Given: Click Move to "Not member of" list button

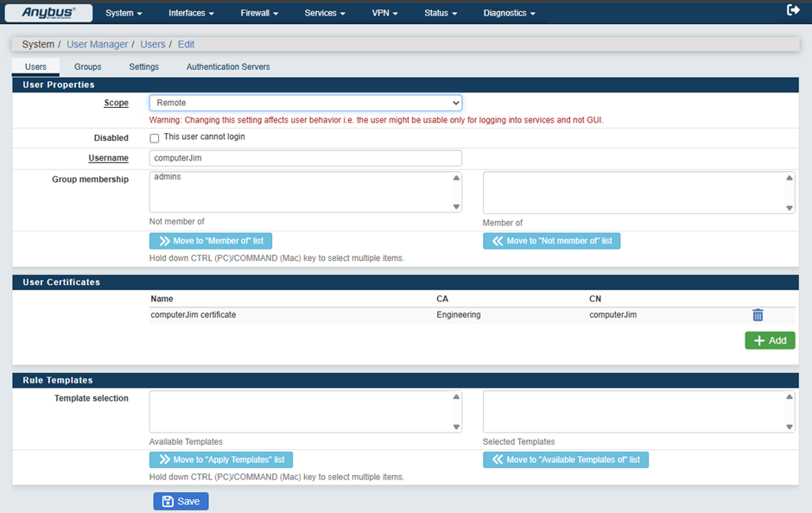Looking at the screenshot, I should point(551,241).
